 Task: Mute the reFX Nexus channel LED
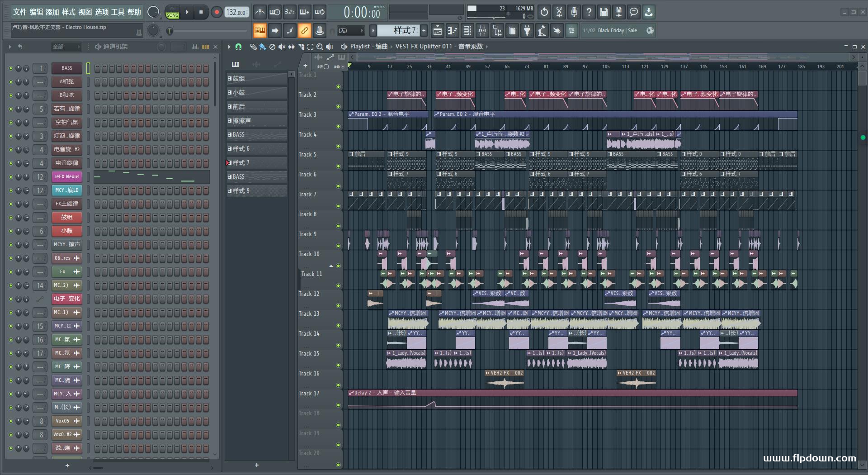coord(11,177)
